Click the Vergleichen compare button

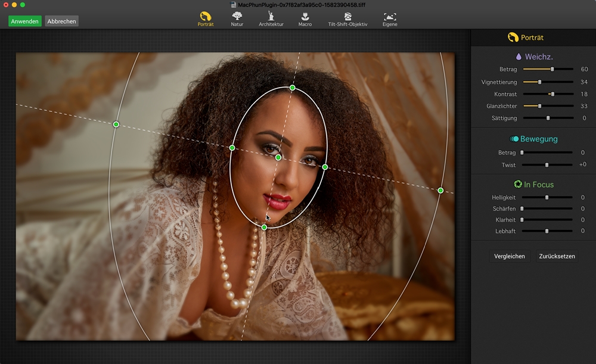(510, 256)
